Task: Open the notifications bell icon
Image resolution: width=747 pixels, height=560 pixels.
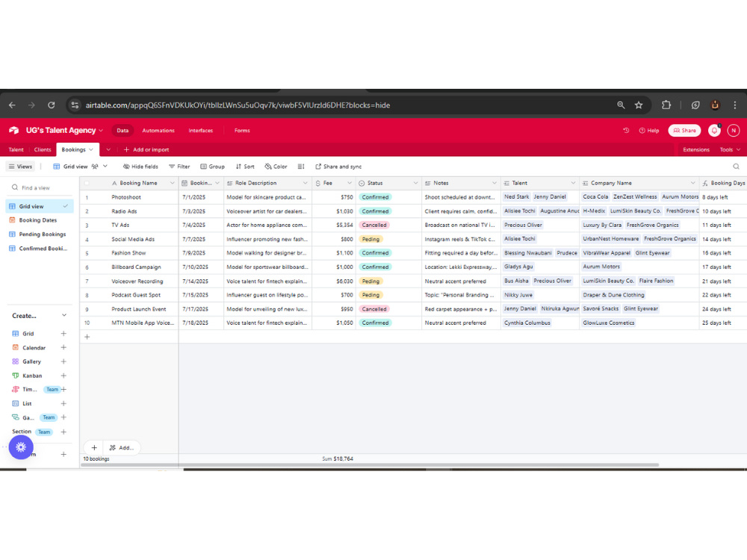Action: (x=714, y=131)
